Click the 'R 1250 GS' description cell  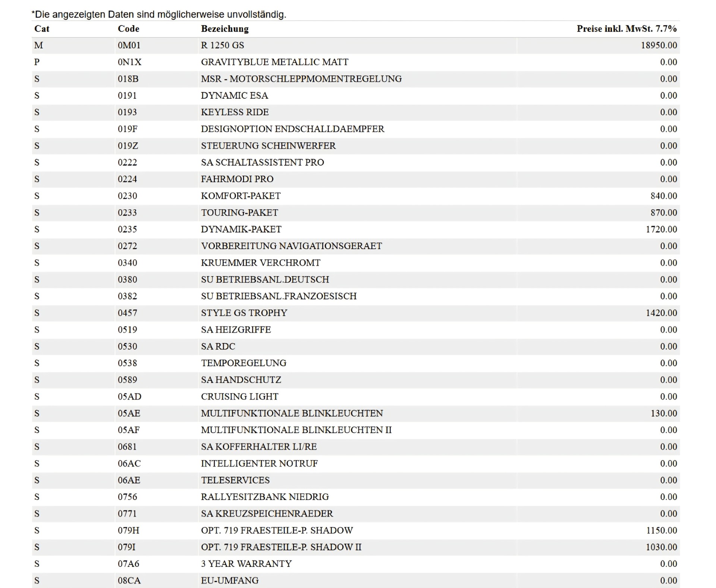[223, 45]
